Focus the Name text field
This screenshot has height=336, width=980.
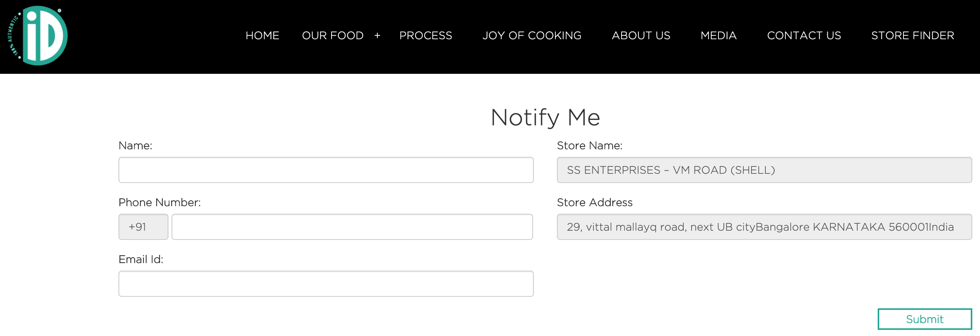[x=326, y=170]
